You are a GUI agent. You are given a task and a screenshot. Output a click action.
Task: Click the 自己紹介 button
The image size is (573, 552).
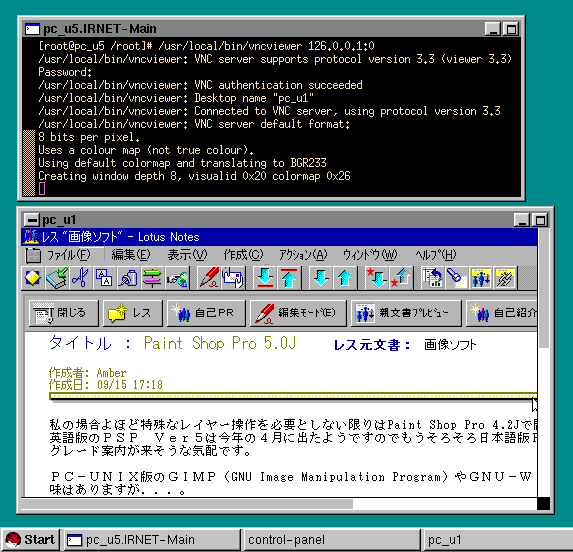coord(502,313)
